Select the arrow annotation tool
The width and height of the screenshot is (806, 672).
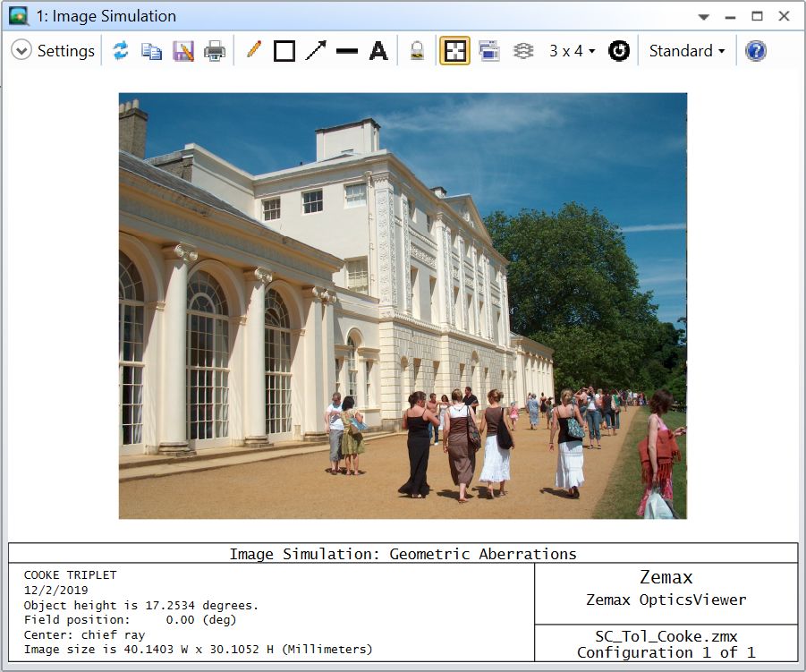[x=316, y=51]
